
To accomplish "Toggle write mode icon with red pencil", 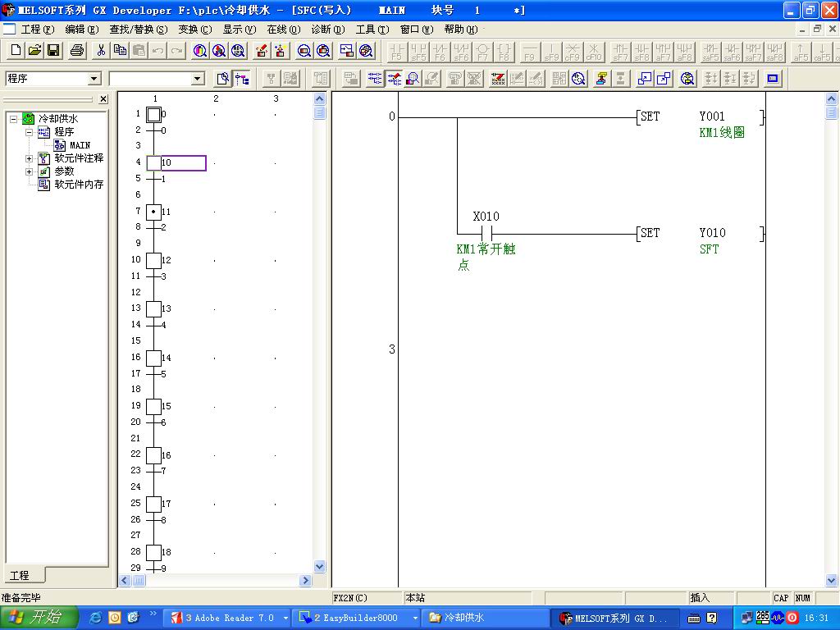I will click(x=262, y=51).
